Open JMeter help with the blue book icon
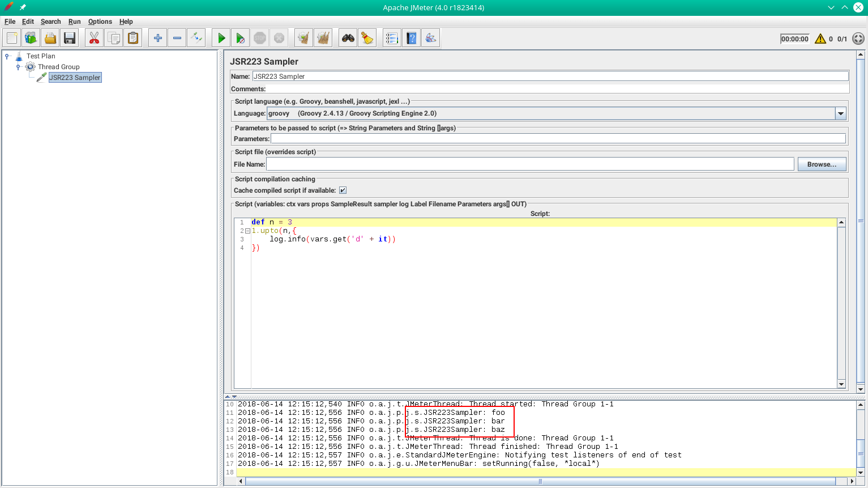 pos(411,37)
